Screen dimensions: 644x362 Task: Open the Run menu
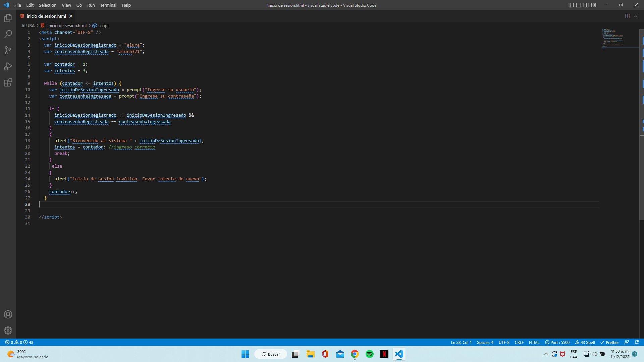91,5
